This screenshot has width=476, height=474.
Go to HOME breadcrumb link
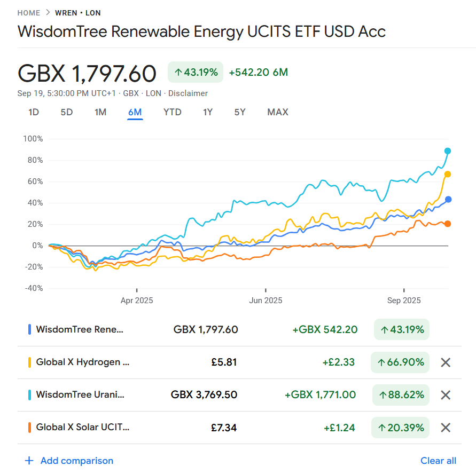[29, 13]
